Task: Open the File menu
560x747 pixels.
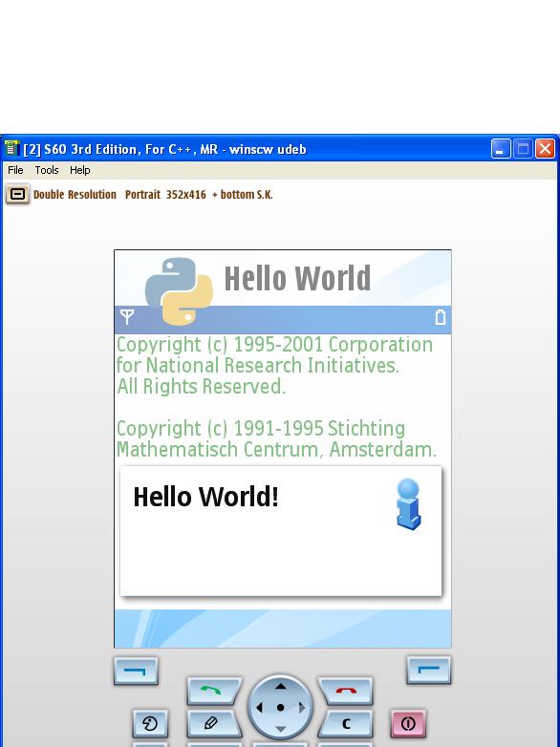Action: 15,170
